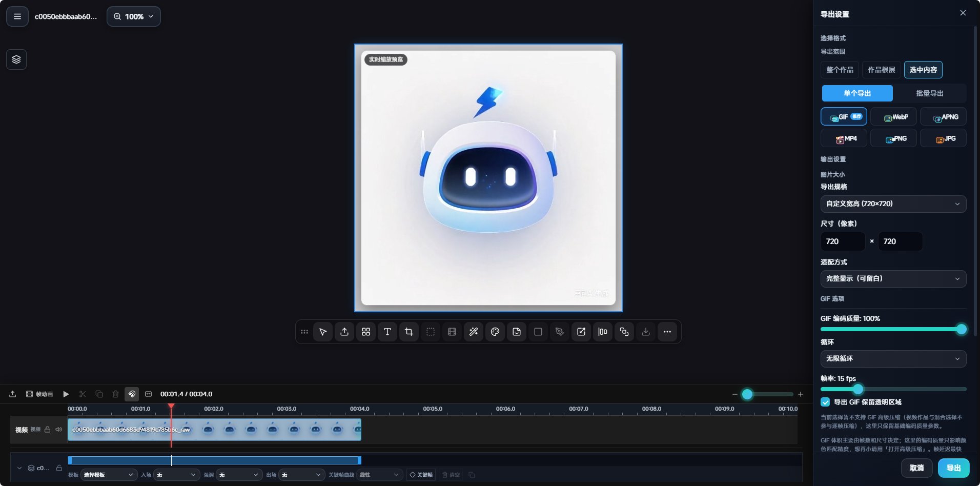Open the 导出规格 size preset dropdown
The width and height of the screenshot is (980, 486).
(x=893, y=204)
